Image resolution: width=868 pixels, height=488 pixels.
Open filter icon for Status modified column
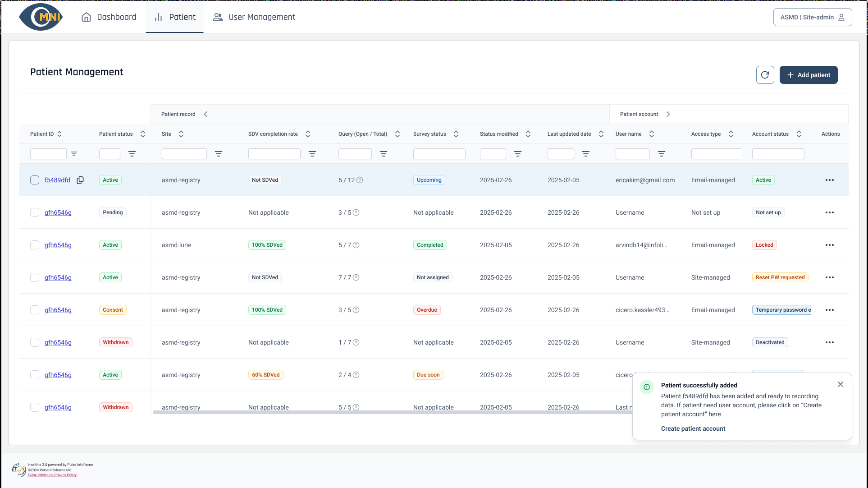[x=518, y=154]
